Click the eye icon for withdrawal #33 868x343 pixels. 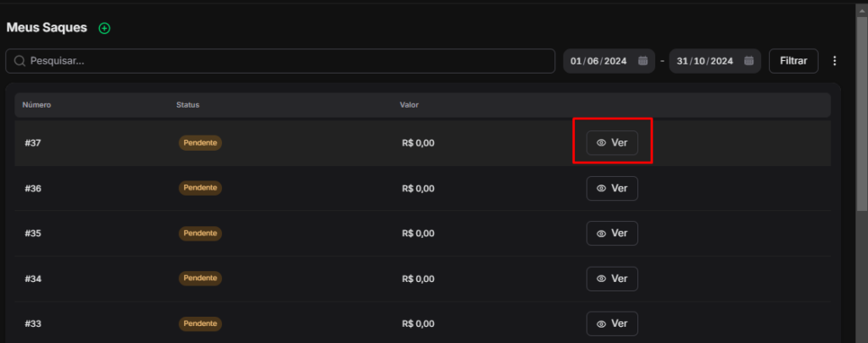point(601,324)
